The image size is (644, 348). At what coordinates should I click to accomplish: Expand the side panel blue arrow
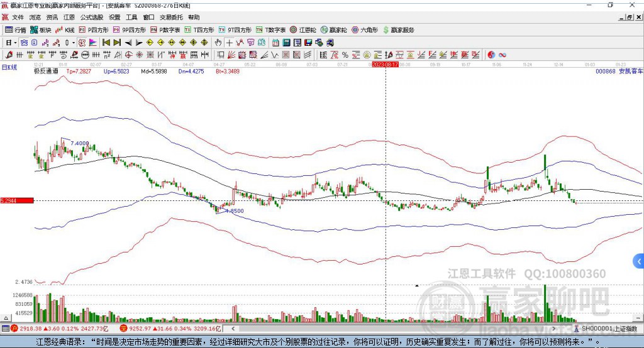(x=639, y=261)
